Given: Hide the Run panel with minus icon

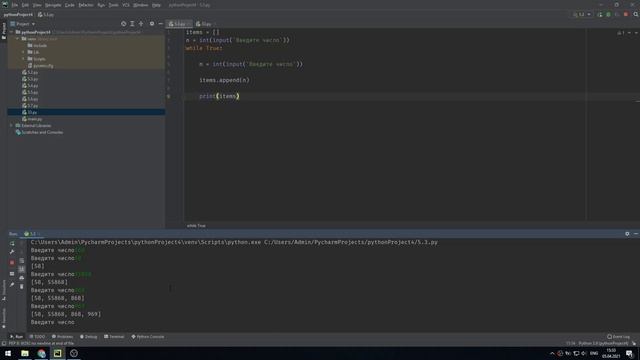Looking at the screenshot, I should point(636,234).
